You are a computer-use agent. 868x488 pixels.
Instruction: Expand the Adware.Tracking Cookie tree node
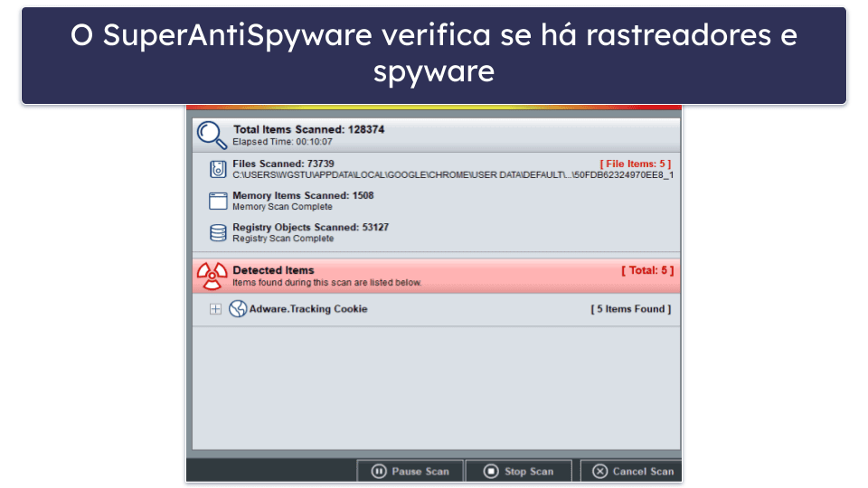click(215, 309)
